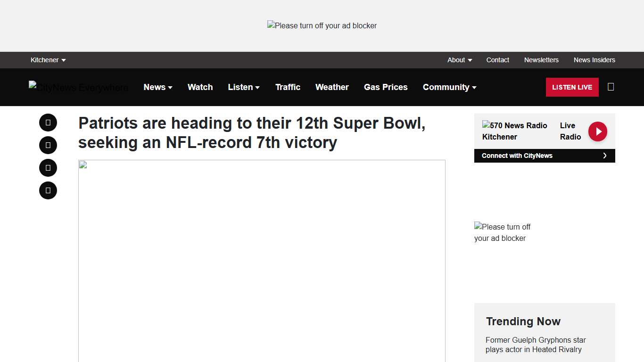Image resolution: width=644 pixels, height=362 pixels.
Task: Expand the Connect with CityNews bar
Action: pos(545,156)
